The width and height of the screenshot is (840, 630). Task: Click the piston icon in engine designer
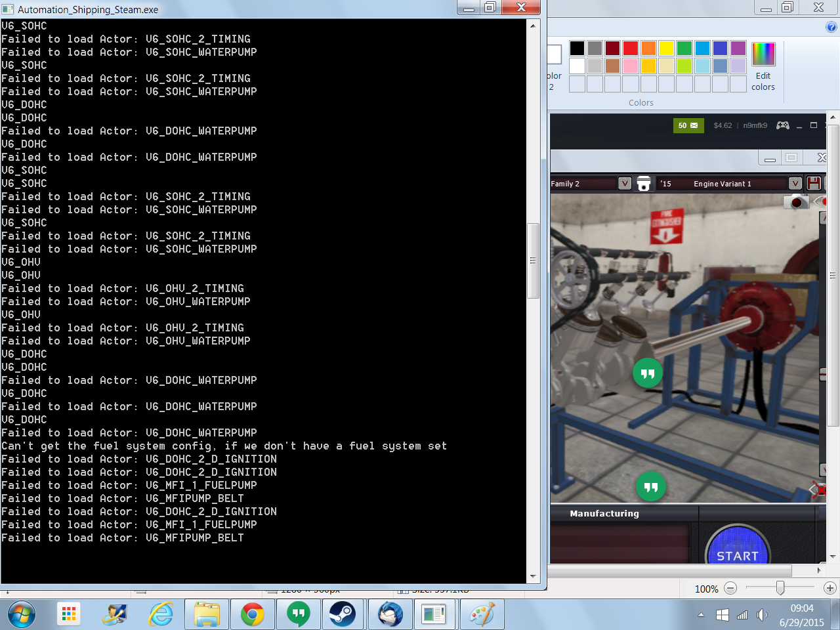(644, 184)
